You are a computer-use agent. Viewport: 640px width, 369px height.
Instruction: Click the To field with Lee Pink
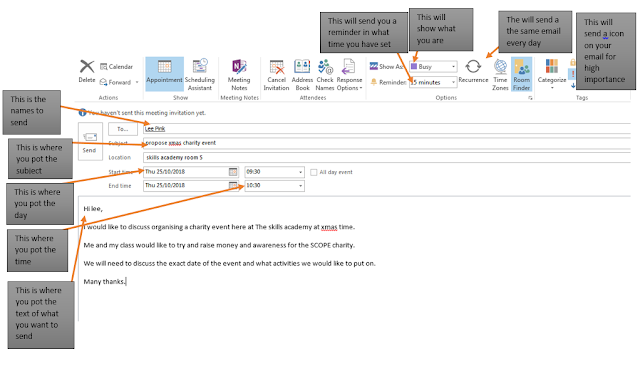(387, 129)
